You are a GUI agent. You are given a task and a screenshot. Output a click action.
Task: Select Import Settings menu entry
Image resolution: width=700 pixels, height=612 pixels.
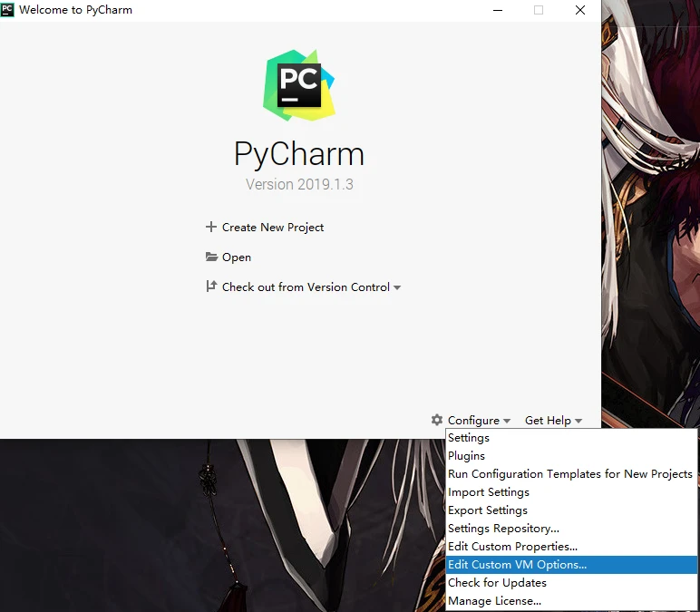489,492
